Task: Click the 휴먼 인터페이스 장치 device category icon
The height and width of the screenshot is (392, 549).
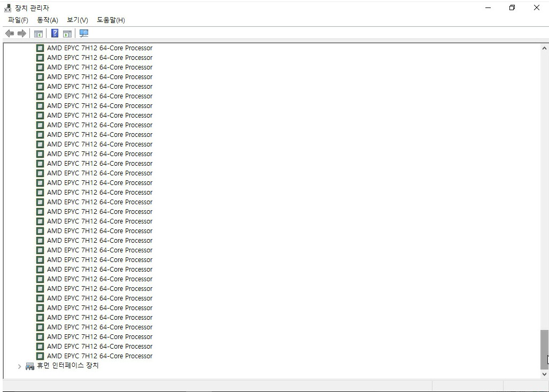Action: 30,366
